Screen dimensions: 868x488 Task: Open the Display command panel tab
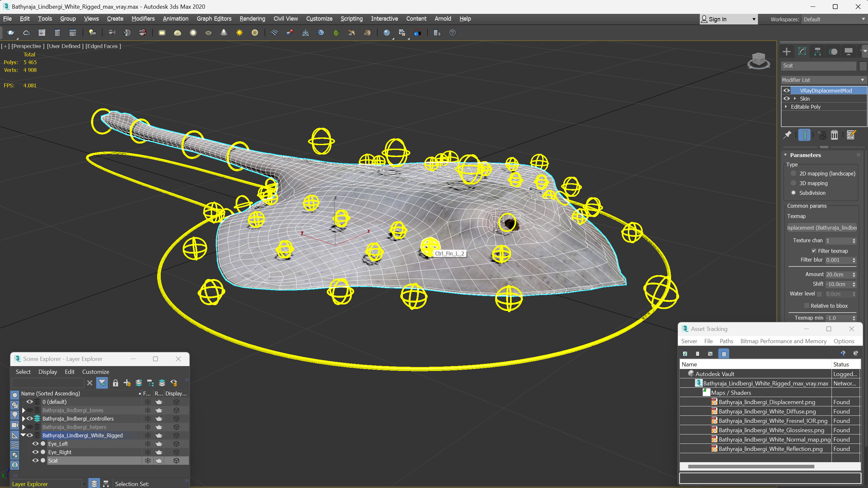[848, 52]
